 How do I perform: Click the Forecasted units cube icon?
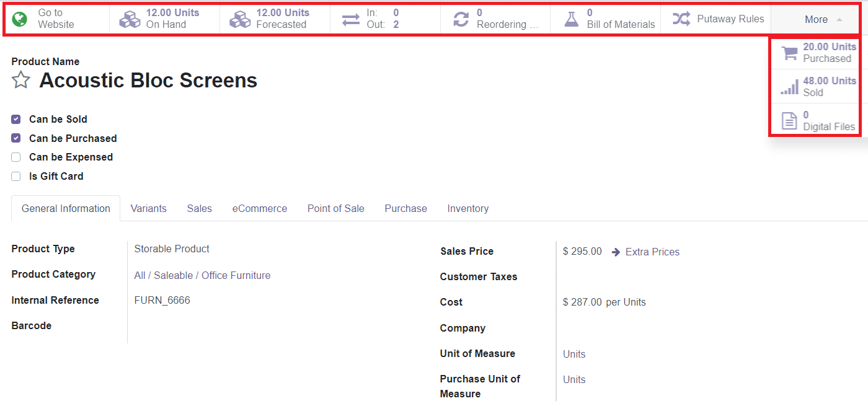click(x=240, y=19)
